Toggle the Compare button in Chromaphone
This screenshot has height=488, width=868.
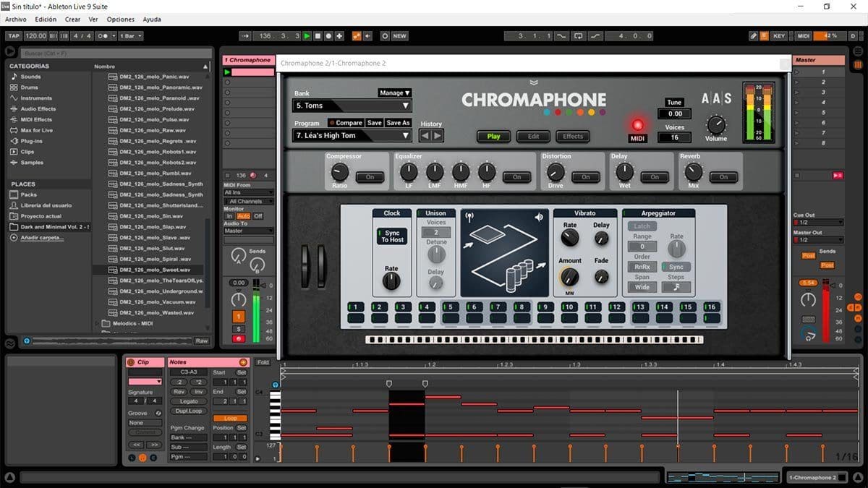(345, 123)
